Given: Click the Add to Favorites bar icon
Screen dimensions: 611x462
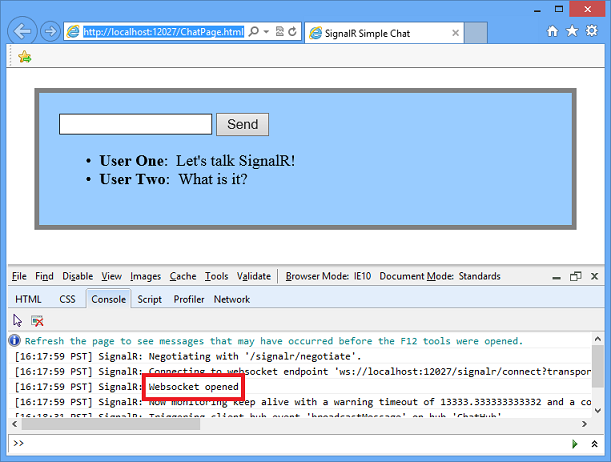Looking at the screenshot, I should point(24,57).
